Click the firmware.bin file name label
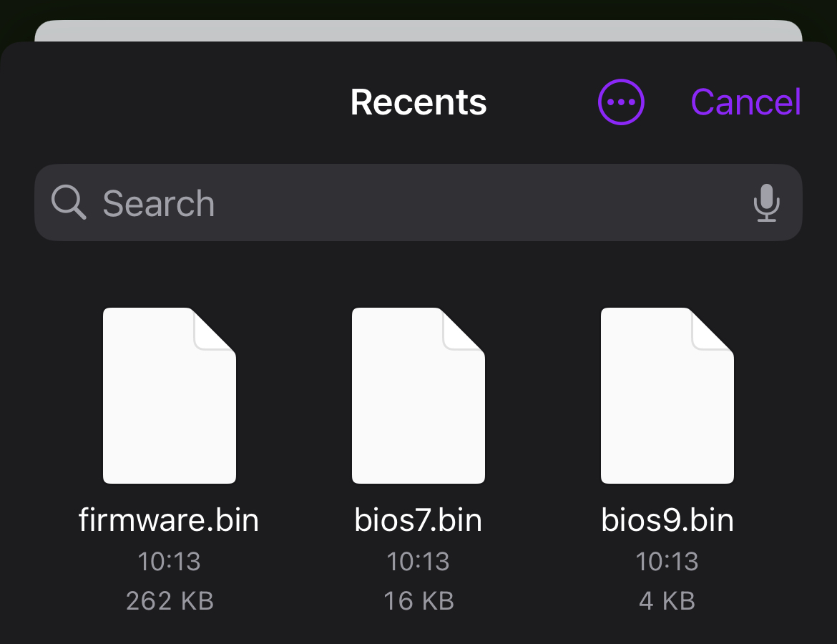This screenshot has width=837, height=644. [169, 520]
